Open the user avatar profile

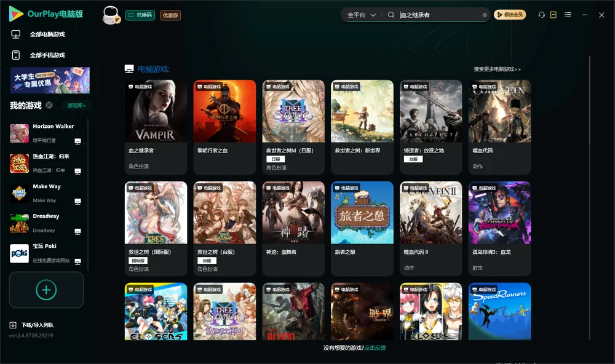[111, 15]
